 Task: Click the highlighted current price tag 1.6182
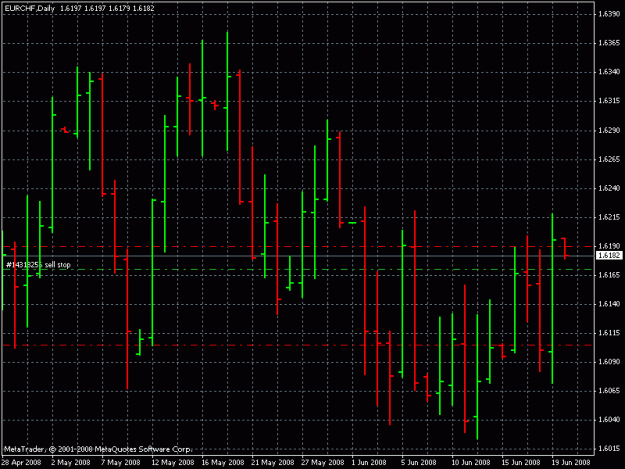click(x=609, y=255)
